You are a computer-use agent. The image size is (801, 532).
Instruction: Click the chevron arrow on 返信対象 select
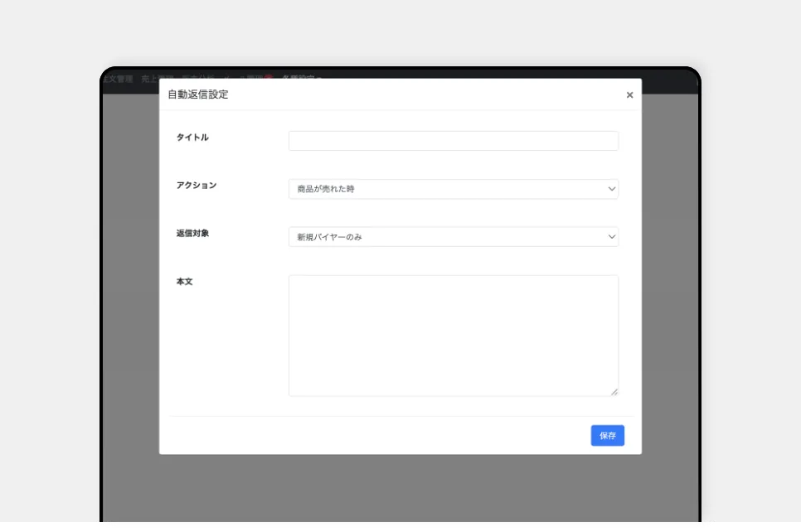click(x=612, y=237)
